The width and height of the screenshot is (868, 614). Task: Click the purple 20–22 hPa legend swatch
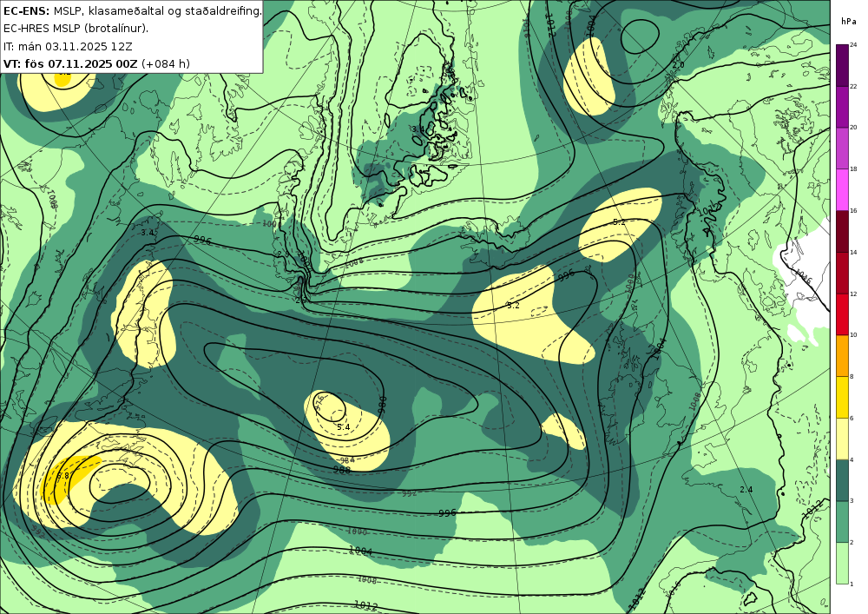(842, 106)
